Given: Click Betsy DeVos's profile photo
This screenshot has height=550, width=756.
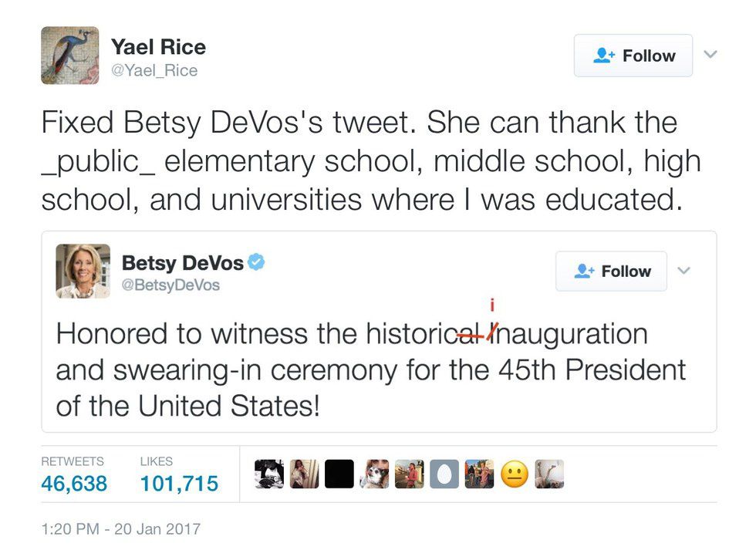Looking at the screenshot, I should tap(83, 271).
